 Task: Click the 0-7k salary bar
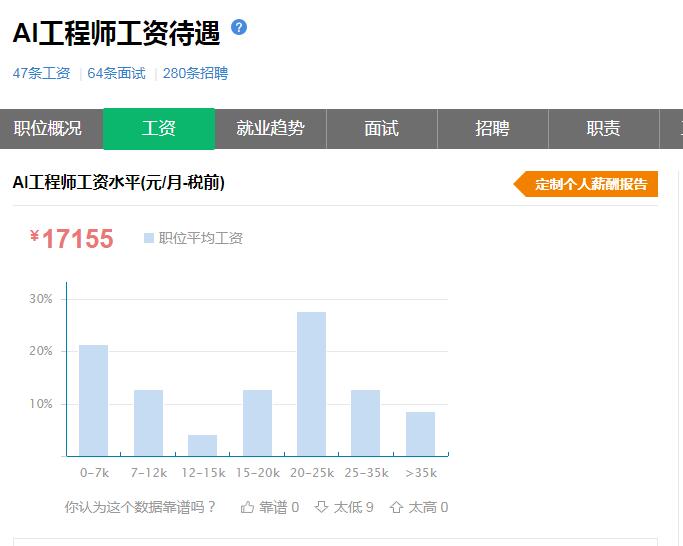94,400
